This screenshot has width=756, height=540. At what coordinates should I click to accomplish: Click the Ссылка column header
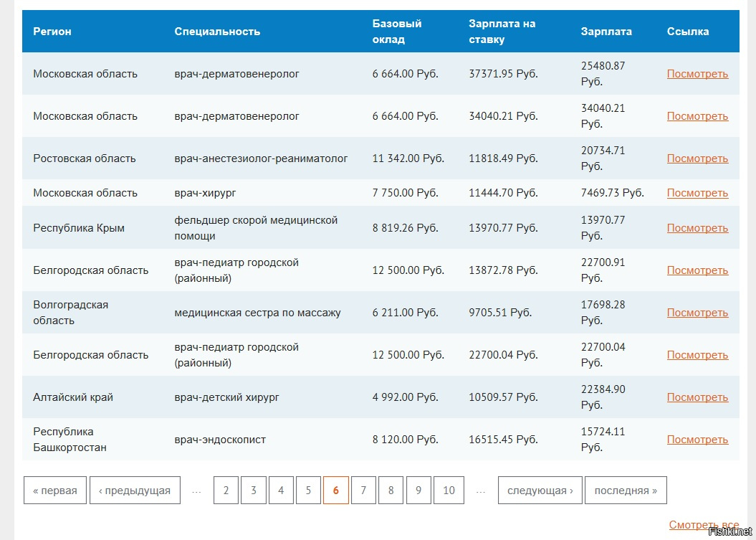687,32
